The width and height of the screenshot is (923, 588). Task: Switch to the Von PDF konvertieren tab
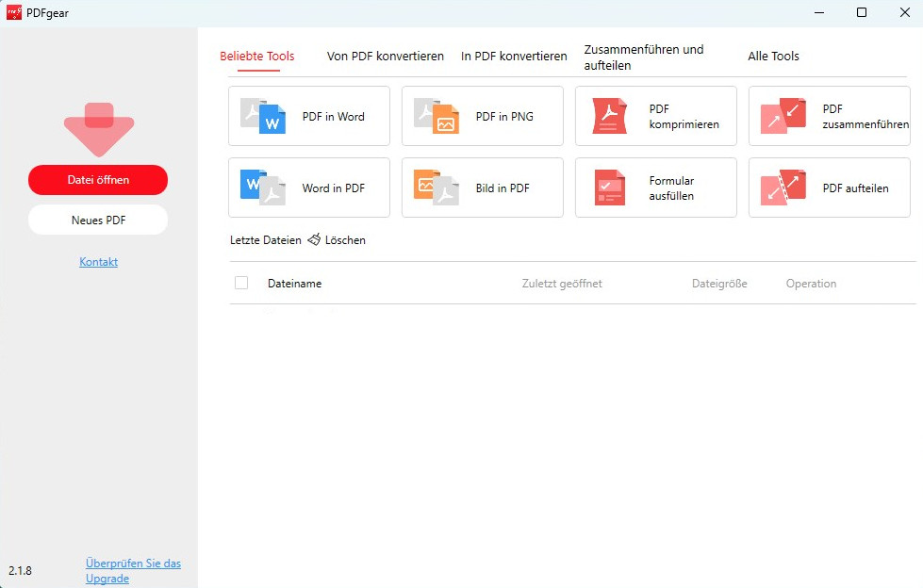tap(385, 56)
